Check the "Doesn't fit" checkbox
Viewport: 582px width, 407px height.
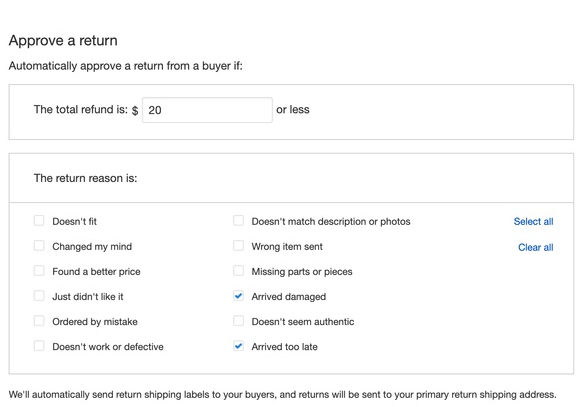(39, 221)
